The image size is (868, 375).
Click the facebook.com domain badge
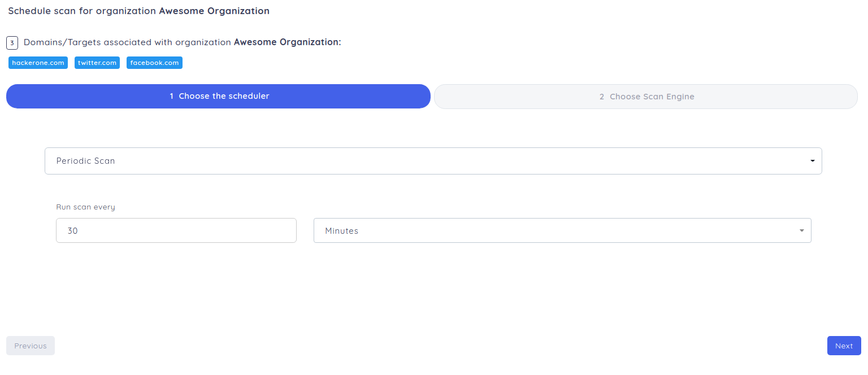[x=154, y=63]
